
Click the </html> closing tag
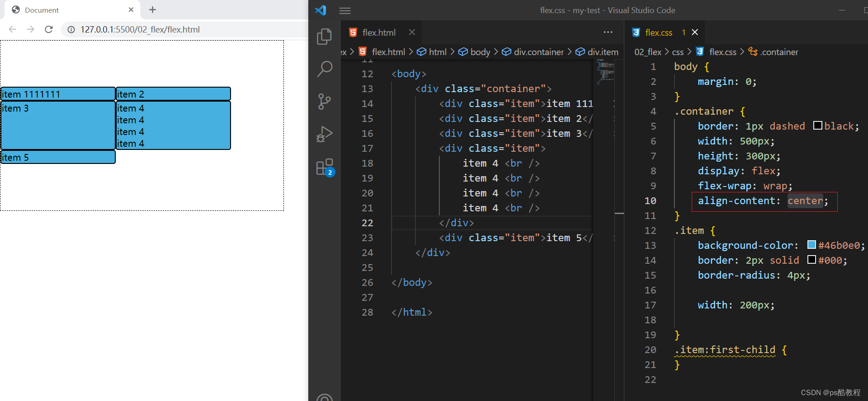click(412, 312)
